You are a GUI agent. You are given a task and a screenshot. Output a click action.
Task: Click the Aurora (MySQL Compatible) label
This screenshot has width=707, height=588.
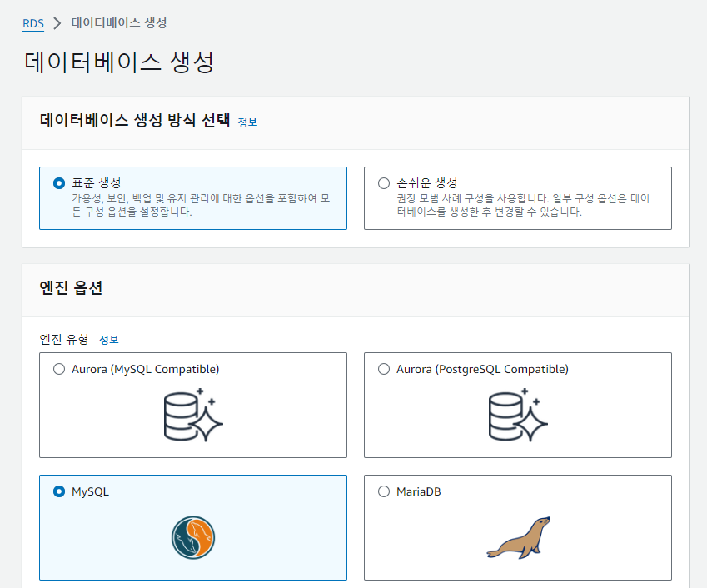tap(145, 369)
